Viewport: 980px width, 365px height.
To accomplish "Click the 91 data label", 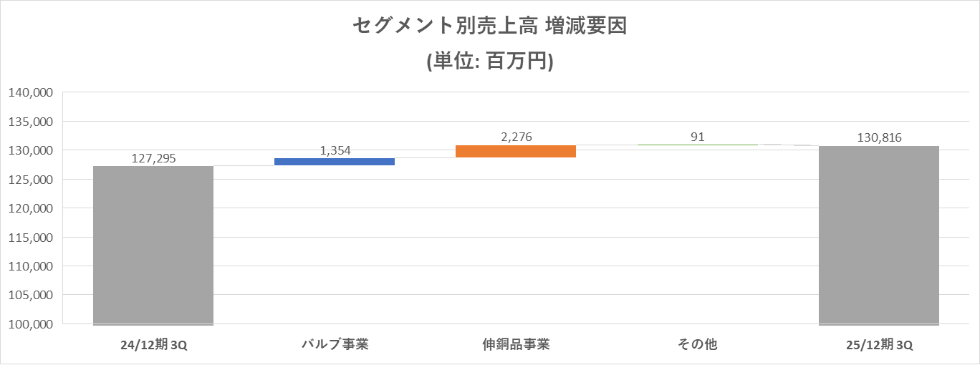I will point(697,137).
